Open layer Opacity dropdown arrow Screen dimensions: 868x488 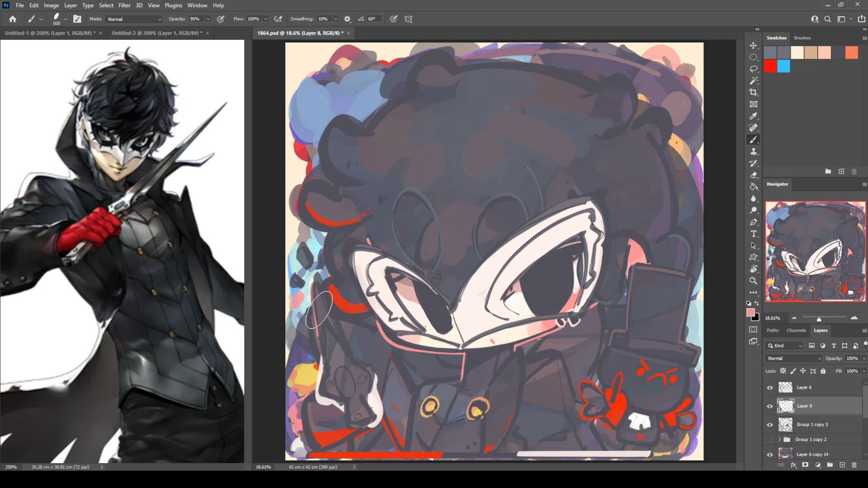864,358
